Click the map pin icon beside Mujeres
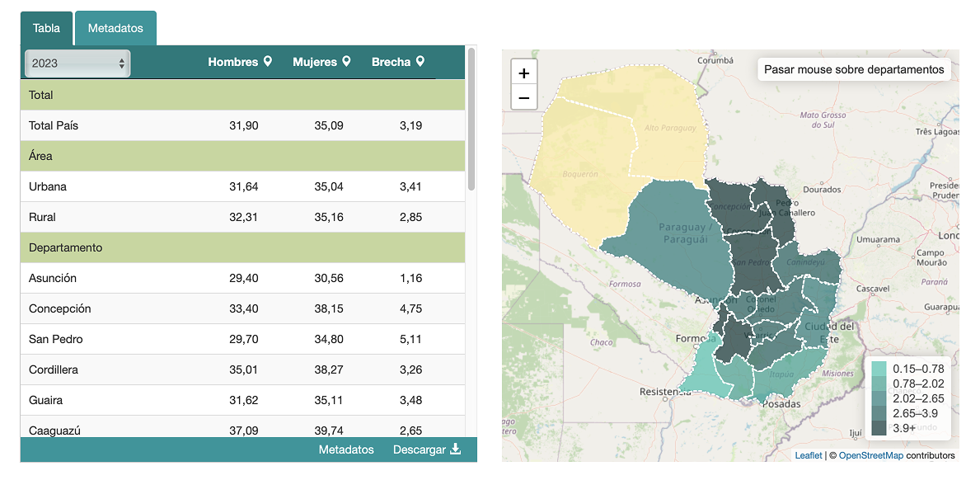This screenshot has height=480, width=980. click(x=346, y=62)
